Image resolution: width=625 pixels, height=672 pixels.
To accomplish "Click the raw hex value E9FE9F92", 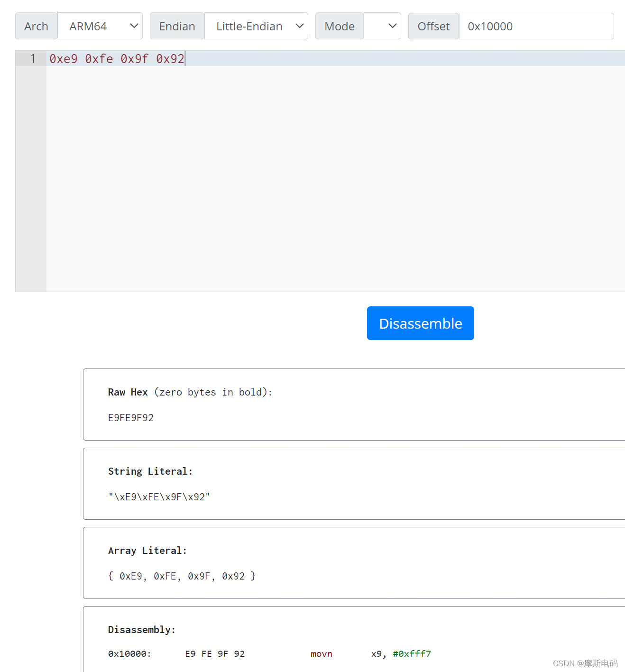I will tap(131, 418).
